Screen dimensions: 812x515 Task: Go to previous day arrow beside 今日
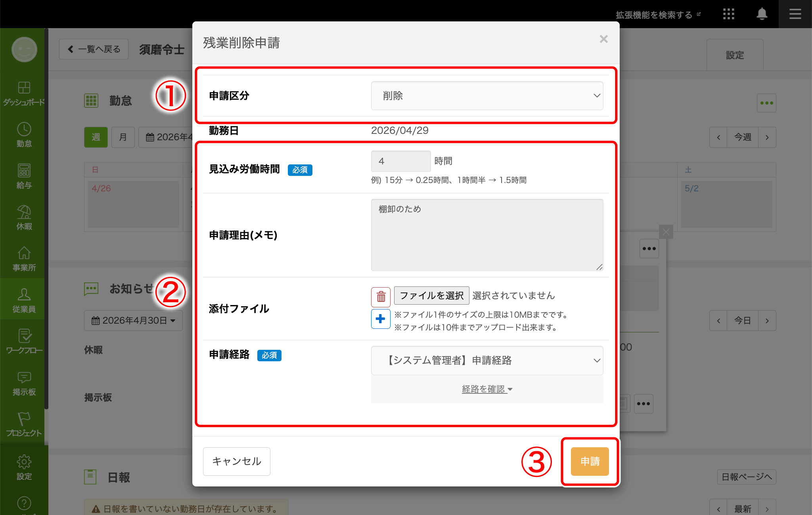pos(718,320)
